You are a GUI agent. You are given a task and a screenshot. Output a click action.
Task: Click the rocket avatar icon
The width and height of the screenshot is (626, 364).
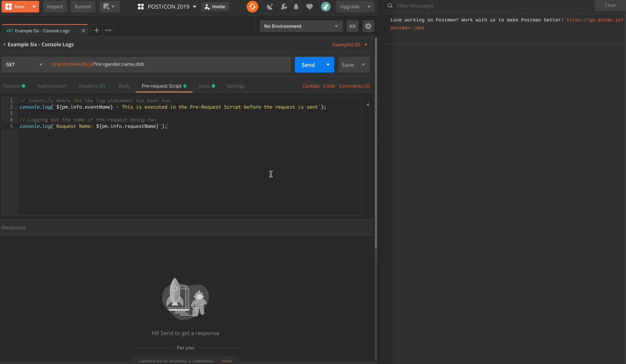click(x=326, y=6)
